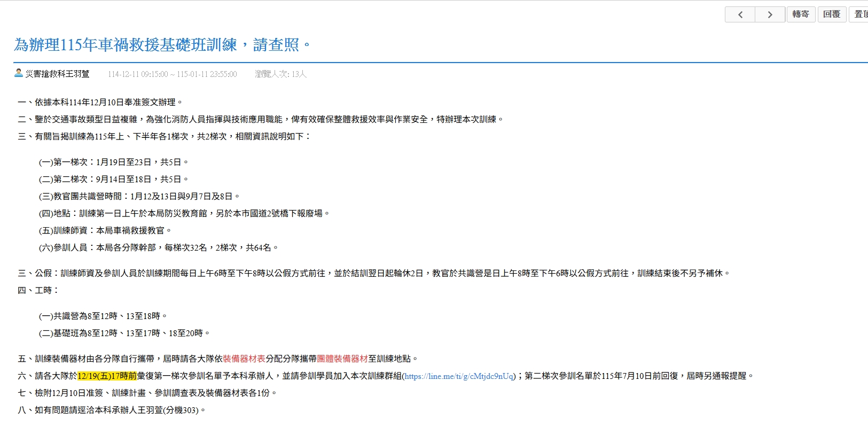Open the 團體裝備器材 red link
Screen dimensions: 868x427
[342, 359]
